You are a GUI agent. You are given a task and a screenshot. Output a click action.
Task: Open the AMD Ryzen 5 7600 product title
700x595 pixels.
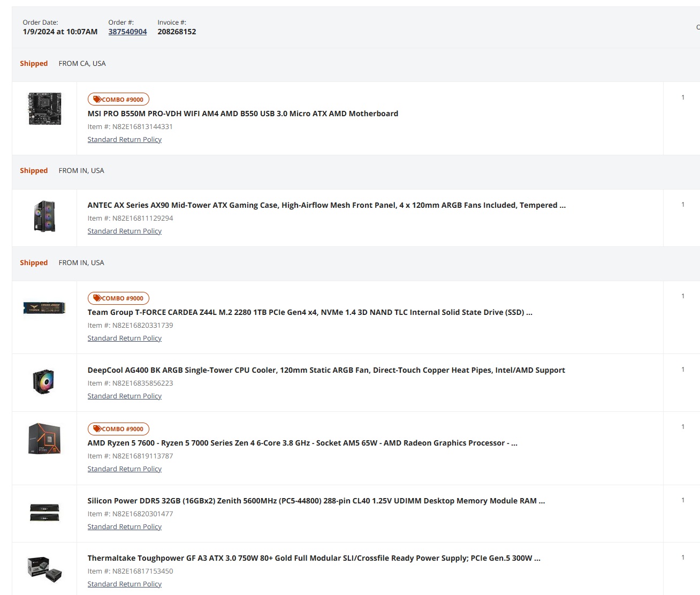[x=302, y=443]
